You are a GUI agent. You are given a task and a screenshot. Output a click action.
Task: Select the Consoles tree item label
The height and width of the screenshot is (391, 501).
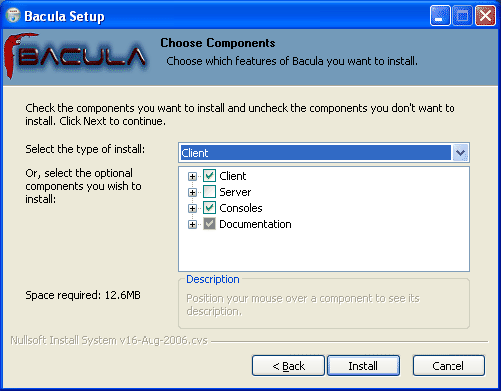[x=241, y=208]
